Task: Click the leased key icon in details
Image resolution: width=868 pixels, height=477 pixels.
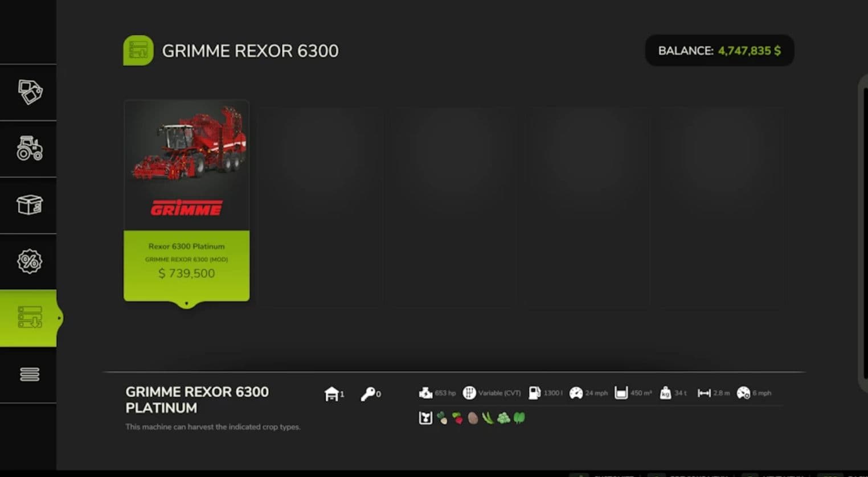Action: pyautogui.click(x=368, y=393)
